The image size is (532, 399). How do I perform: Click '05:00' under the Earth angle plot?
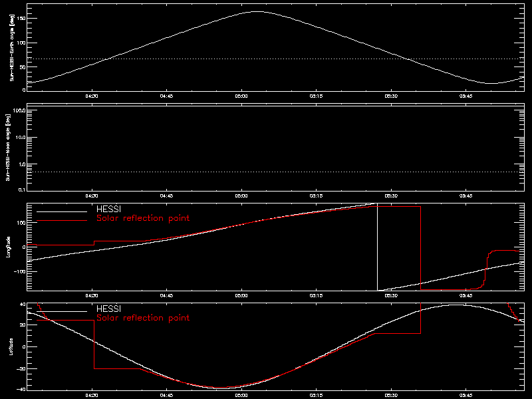(x=241, y=96)
